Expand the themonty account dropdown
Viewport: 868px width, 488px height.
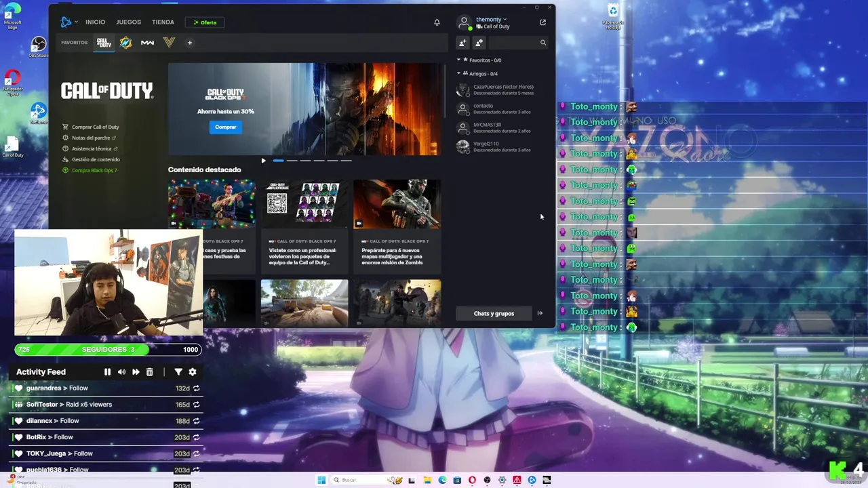click(492, 20)
